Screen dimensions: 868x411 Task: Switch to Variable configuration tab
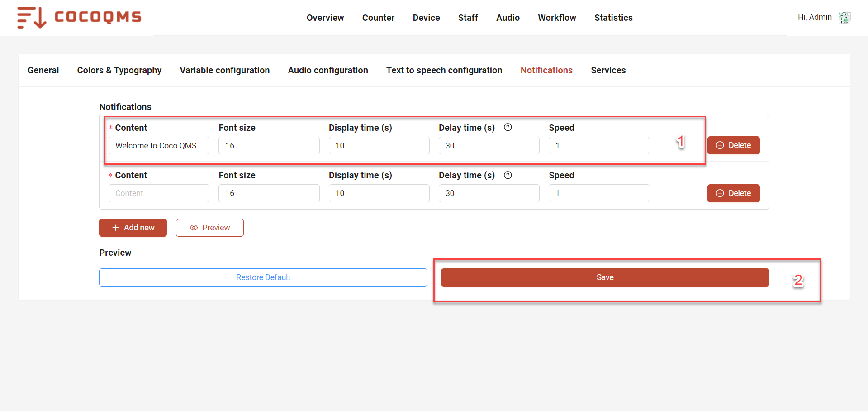(225, 70)
